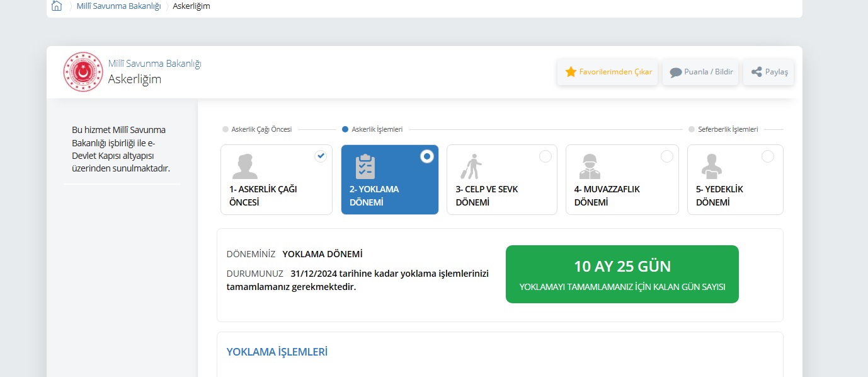
Task: Click Millî Savunma Bakanlığı header link above Askerliğim
Action: click(x=155, y=64)
